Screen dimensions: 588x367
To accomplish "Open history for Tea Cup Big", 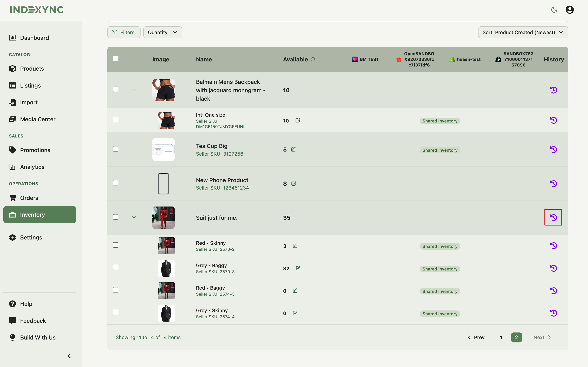I will (x=553, y=150).
